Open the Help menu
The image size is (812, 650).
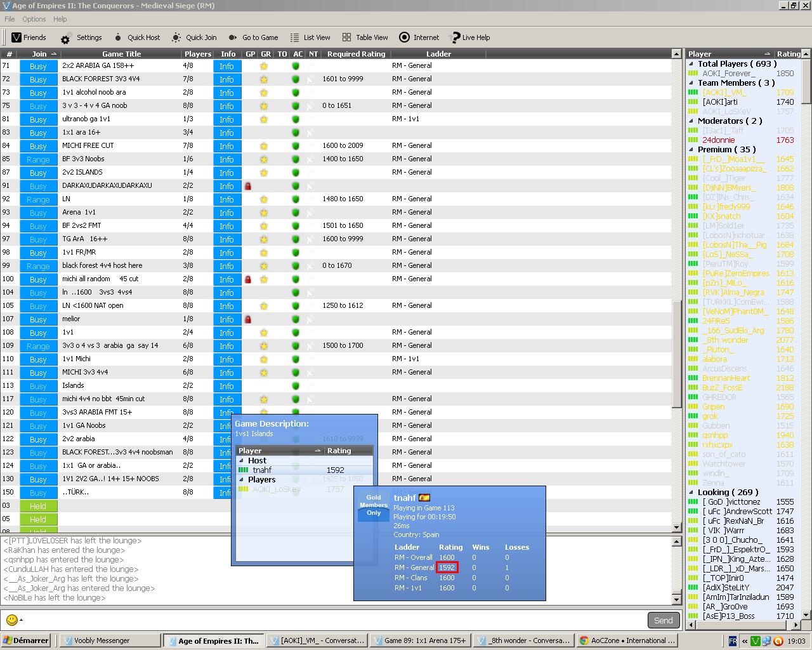tap(60, 19)
